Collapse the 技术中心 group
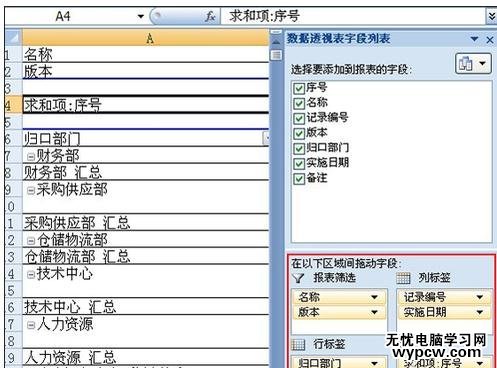 coord(31,274)
